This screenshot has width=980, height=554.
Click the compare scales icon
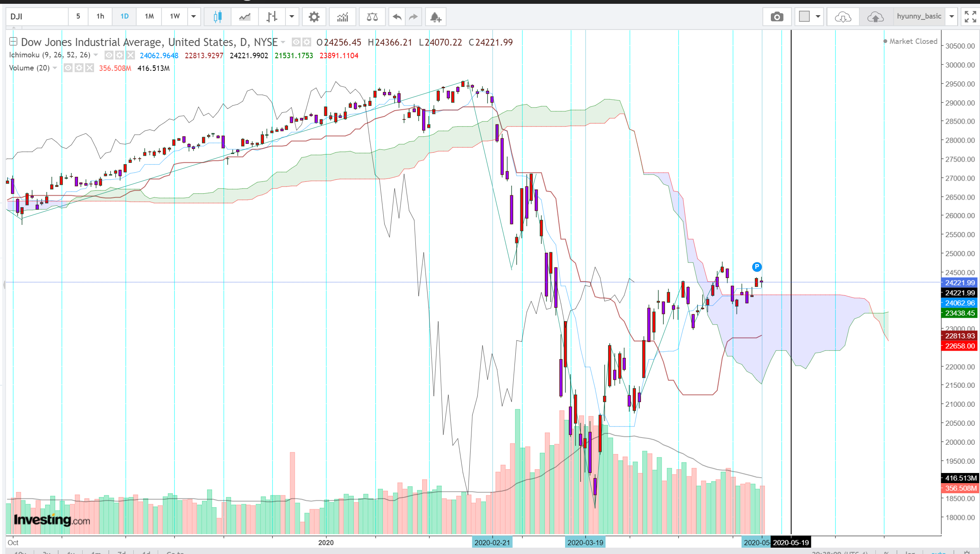(x=372, y=17)
